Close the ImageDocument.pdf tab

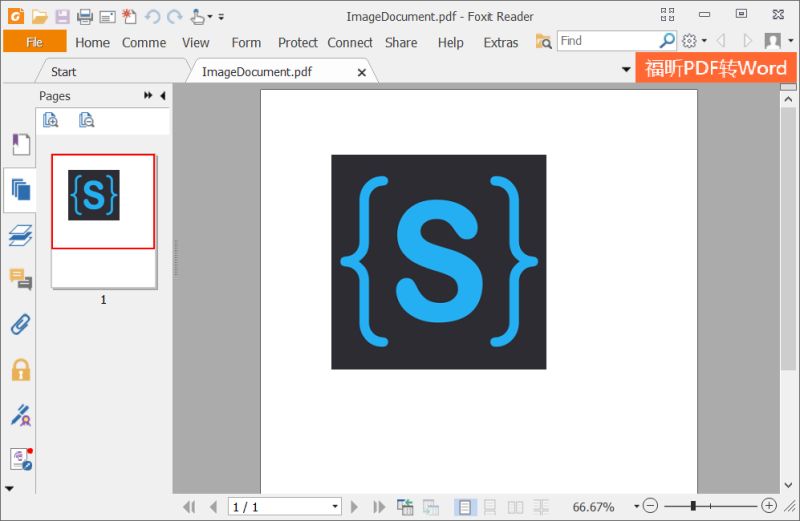click(362, 72)
